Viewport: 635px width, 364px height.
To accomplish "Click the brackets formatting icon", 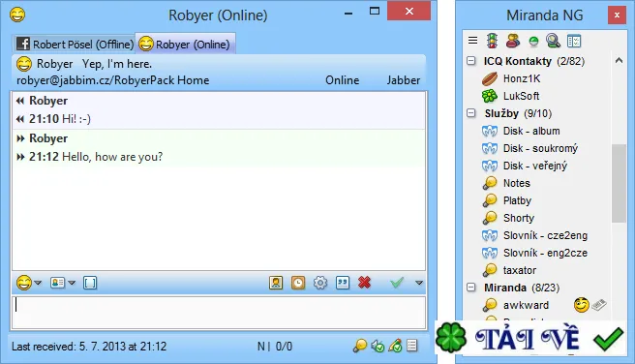I will (90, 283).
